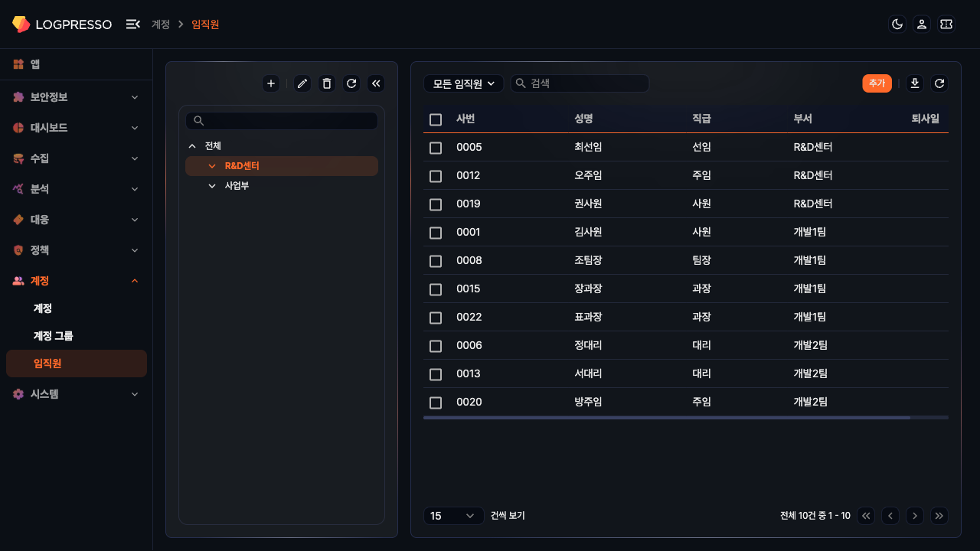Click the horizontal scrollbar under the table
The image size is (980, 551).
(666, 417)
